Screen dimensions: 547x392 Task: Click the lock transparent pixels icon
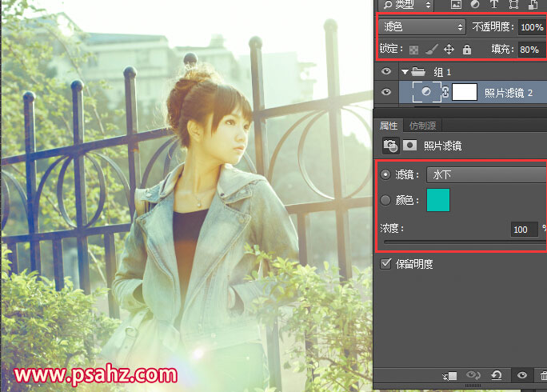tap(414, 50)
